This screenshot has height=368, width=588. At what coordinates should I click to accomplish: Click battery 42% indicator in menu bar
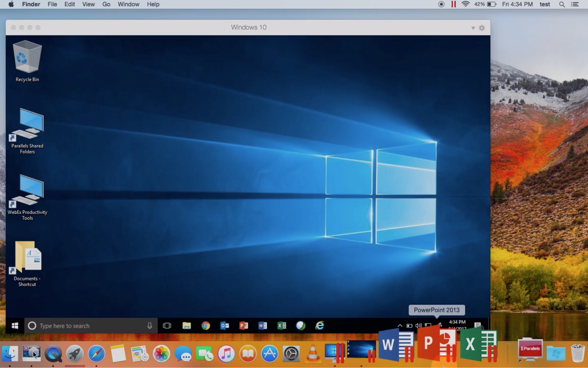[485, 4]
